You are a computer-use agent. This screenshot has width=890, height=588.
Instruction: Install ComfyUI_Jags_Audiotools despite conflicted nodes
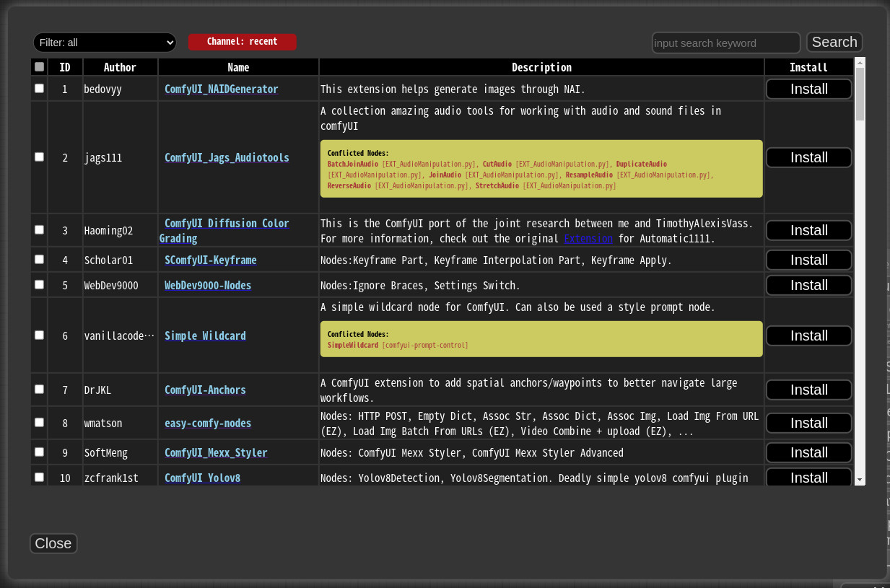tap(808, 157)
